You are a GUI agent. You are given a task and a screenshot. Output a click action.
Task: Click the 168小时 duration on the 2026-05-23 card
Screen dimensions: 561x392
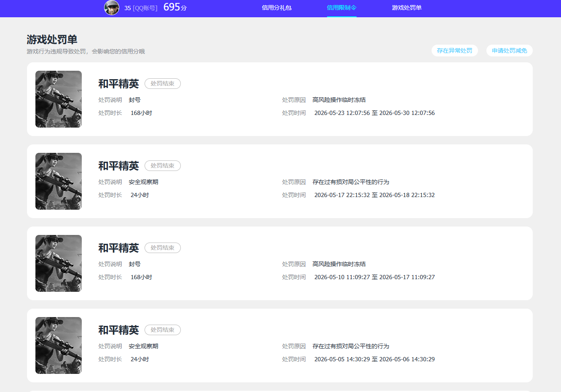[x=141, y=113]
